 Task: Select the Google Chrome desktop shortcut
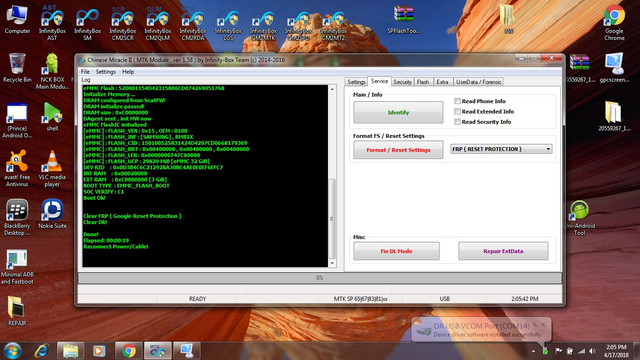[x=614, y=23]
